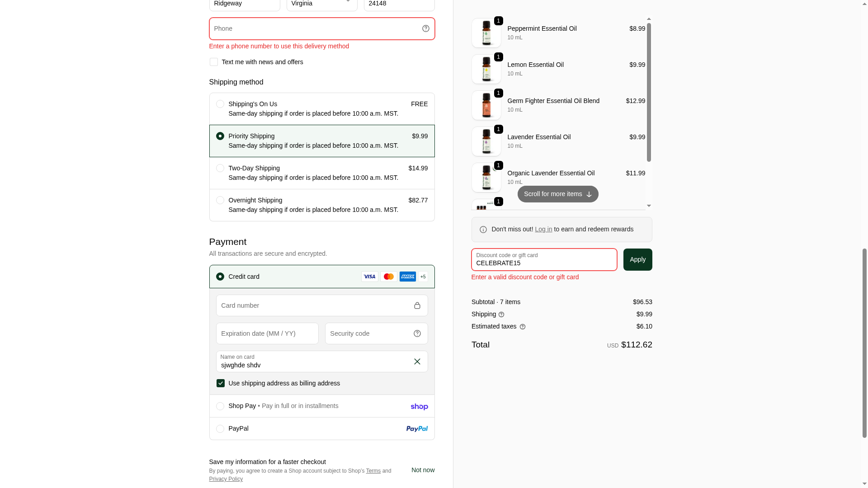Uncheck Use shipping address as billing address

click(x=220, y=383)
